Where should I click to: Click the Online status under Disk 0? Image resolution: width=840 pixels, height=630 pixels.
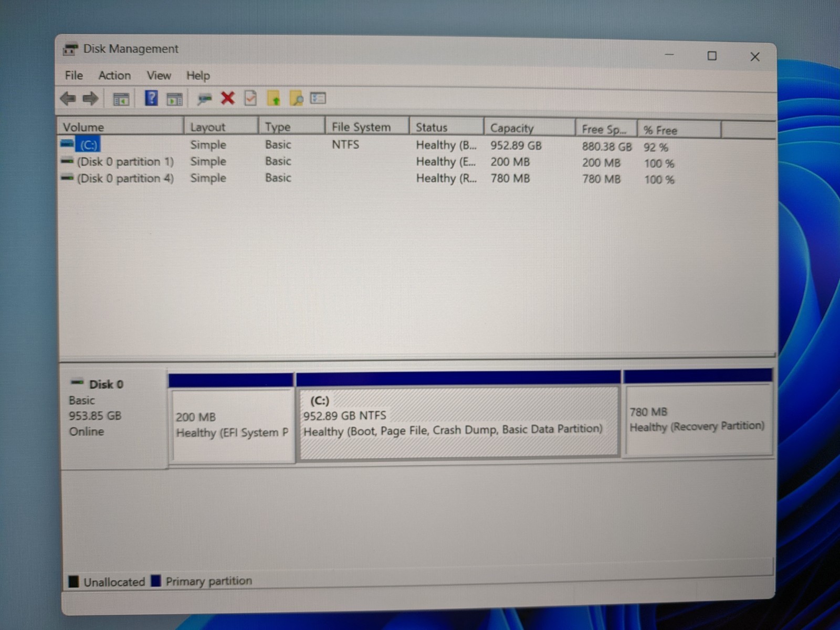click(x=87, y=432)
